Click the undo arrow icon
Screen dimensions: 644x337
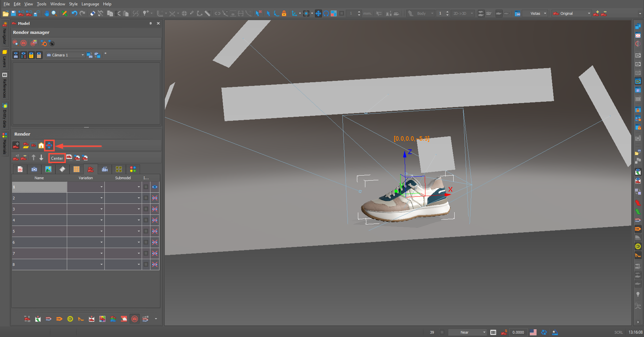(x=74, y=13)
